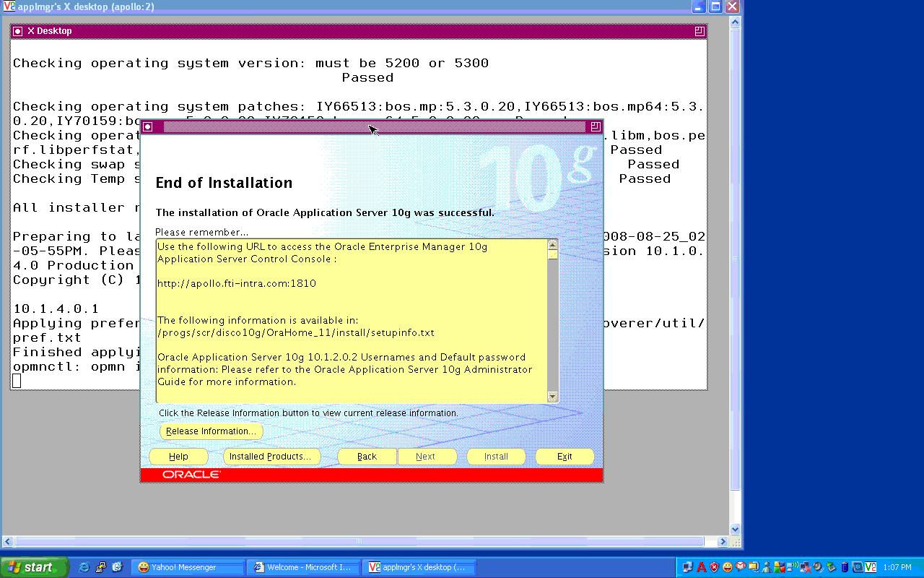
Task: Go Back in the Oracle installer
Action: [x=367, y=457]
